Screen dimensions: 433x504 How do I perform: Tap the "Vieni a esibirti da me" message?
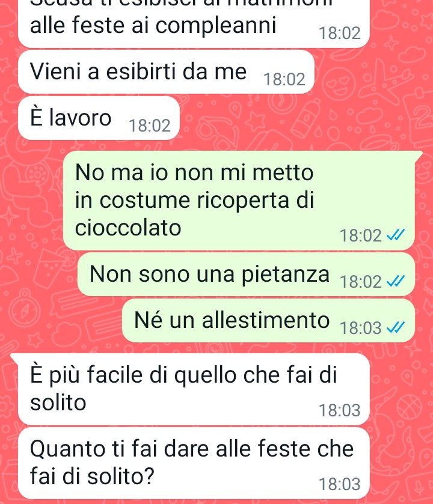(x=166, y=71)
